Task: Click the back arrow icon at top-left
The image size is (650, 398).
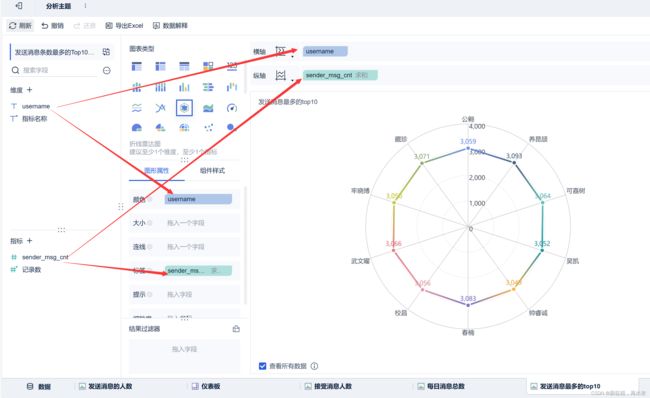Action: pos(19,6)
